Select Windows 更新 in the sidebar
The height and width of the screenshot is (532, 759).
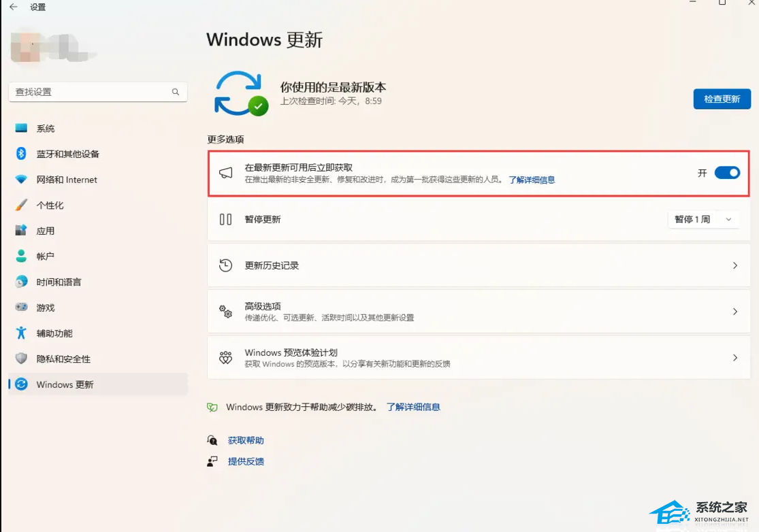pos(98,384)
